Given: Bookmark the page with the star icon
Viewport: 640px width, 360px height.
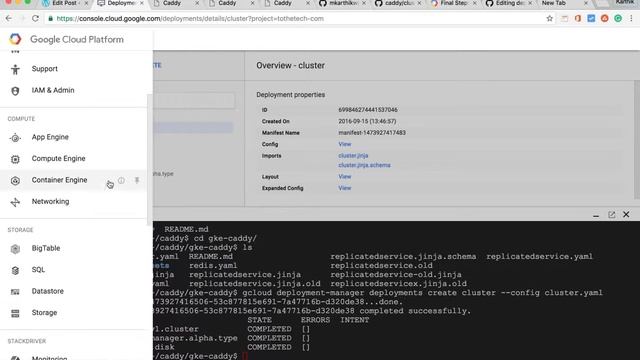Looking at the screenshot, I should coord(550,18).
